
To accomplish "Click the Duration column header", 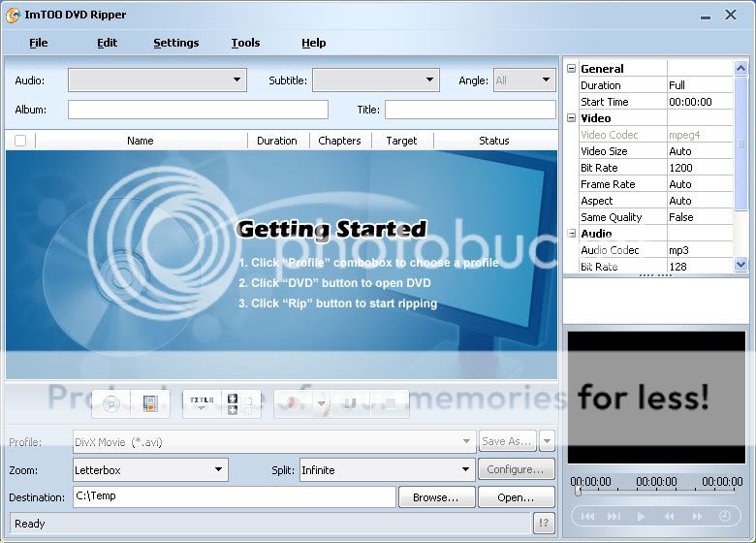I will pyautogui.click(x=278, y=141).
